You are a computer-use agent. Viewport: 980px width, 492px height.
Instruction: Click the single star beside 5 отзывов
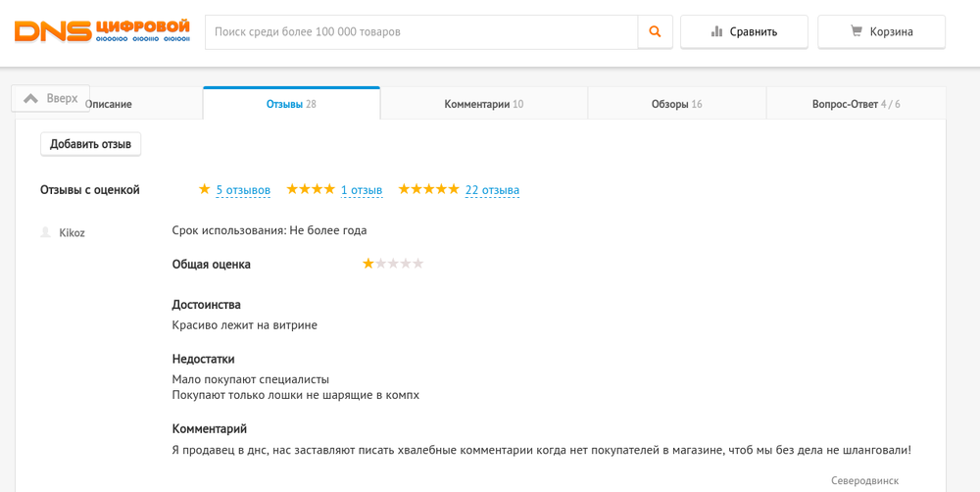[x=204, y=189]
